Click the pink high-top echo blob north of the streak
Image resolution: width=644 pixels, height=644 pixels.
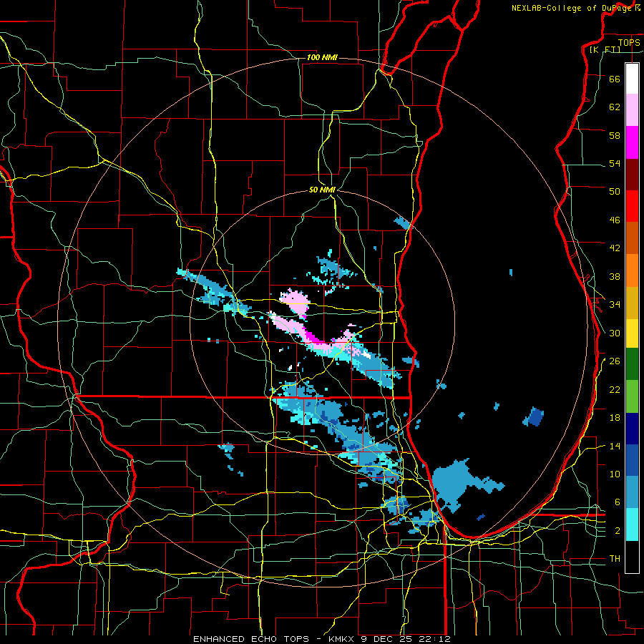tap(296, 302)
